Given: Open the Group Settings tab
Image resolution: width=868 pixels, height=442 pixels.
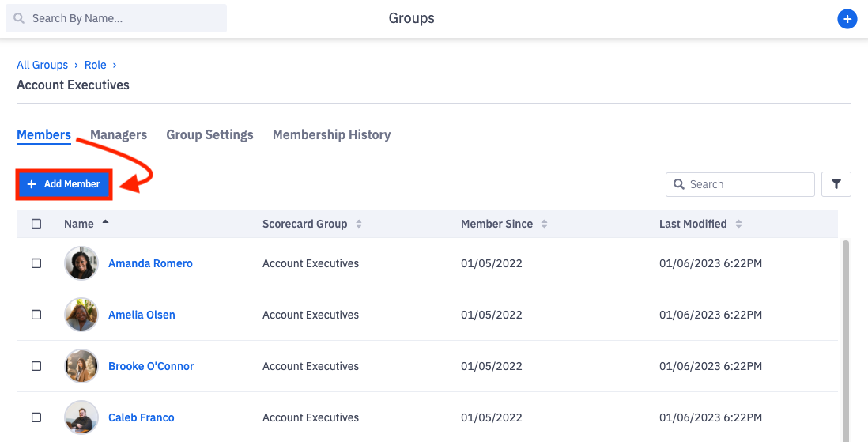Looking at the screenshot, I should 209,134.
